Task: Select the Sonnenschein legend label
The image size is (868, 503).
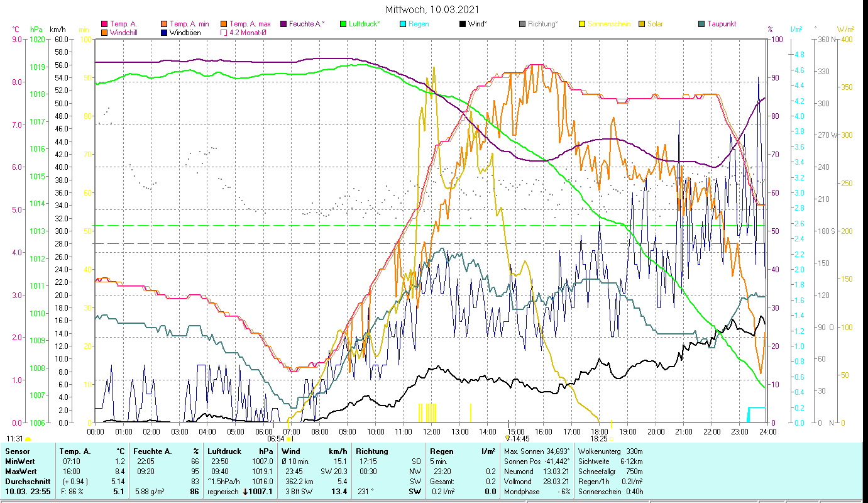Action: (x=609, y=25)
